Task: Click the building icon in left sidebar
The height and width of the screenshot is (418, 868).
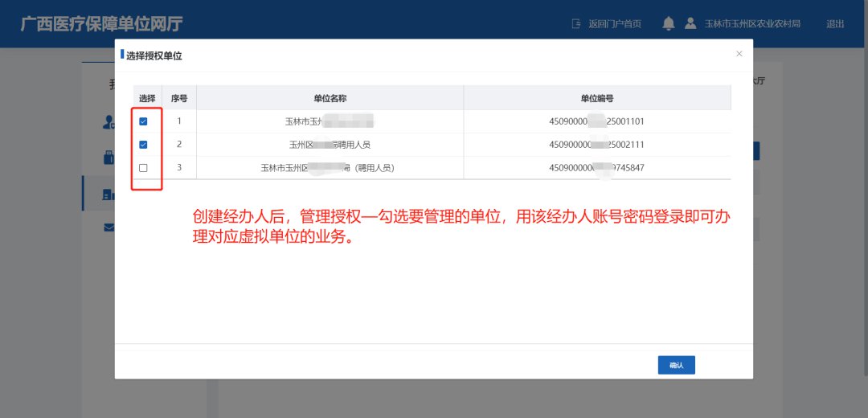Action: tap(108, 194)
